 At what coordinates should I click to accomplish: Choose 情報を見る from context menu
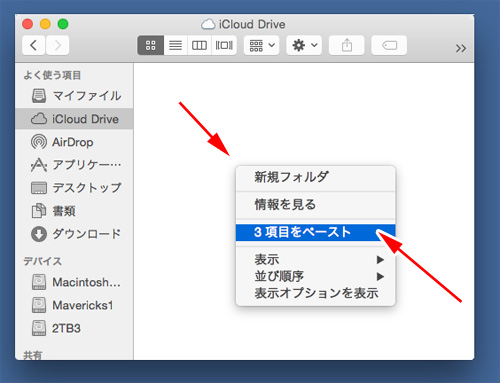315,204
